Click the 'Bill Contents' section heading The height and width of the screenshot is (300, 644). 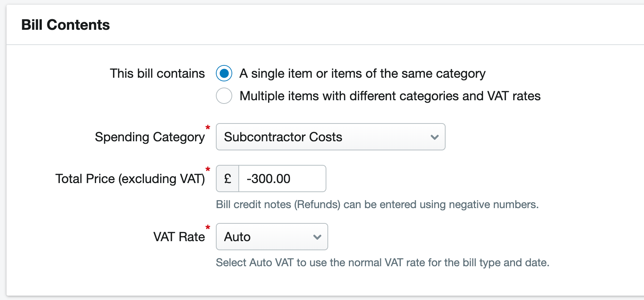pos(66,24)
